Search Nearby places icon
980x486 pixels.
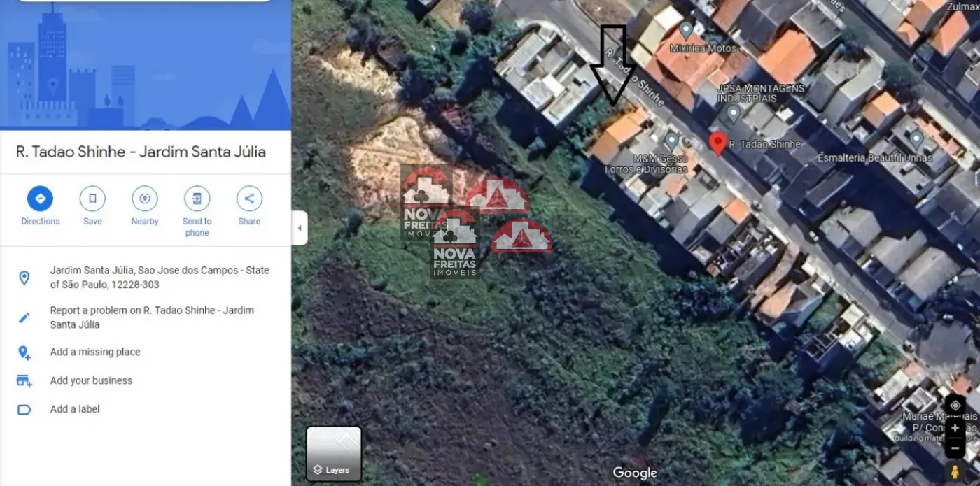(145, 199)
